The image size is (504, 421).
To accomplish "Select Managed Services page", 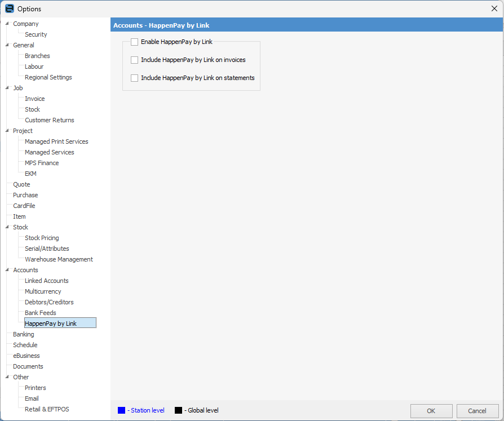I will [50, 152].
